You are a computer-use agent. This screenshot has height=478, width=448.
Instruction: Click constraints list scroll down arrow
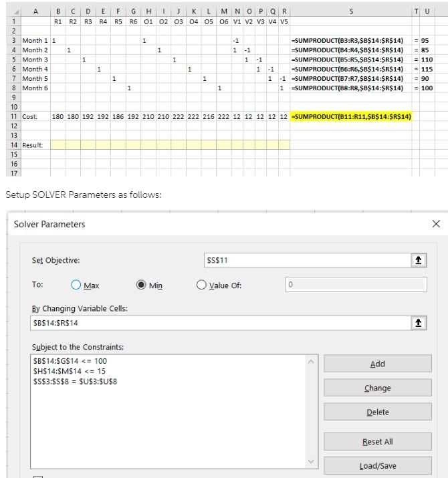[x=311, y=461]
